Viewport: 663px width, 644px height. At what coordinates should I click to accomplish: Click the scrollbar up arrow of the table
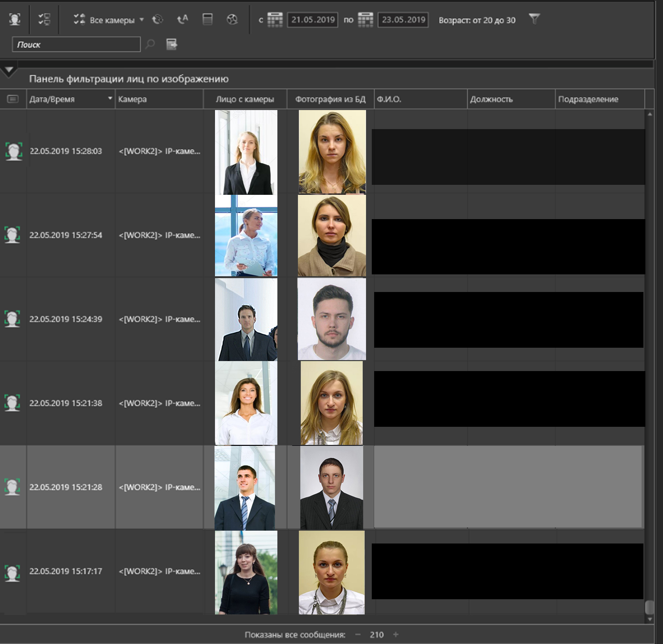[x=649, y=114]
